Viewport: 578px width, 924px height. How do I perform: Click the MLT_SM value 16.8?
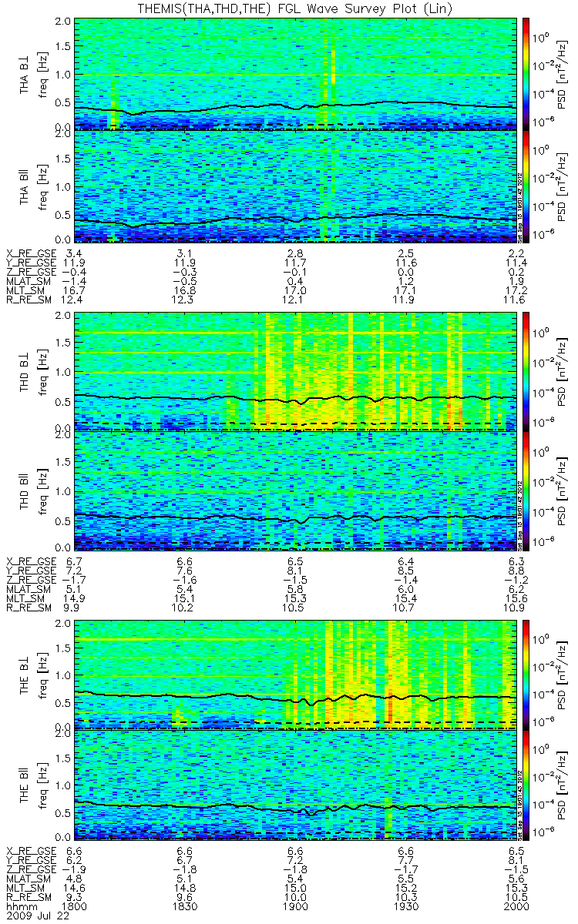[x=185, y=291]
